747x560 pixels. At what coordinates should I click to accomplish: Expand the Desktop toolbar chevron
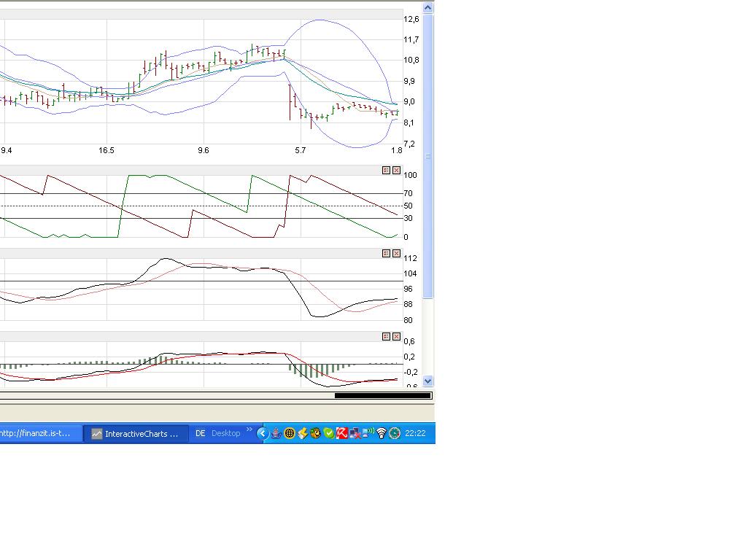pos(249,430)
